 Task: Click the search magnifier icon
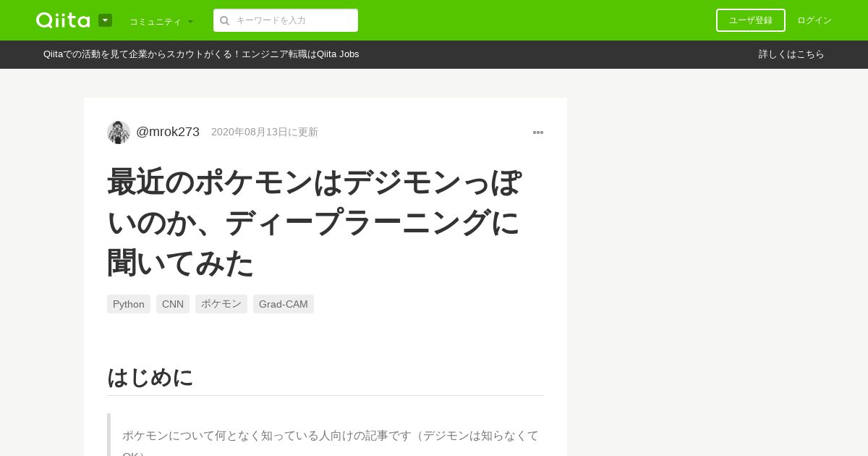[x=225, y=20]
